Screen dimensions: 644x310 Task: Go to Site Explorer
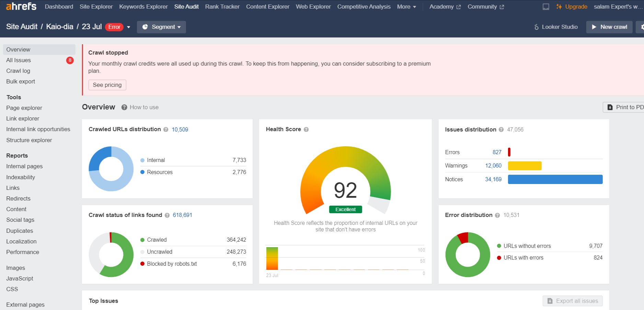click(96, 7)
